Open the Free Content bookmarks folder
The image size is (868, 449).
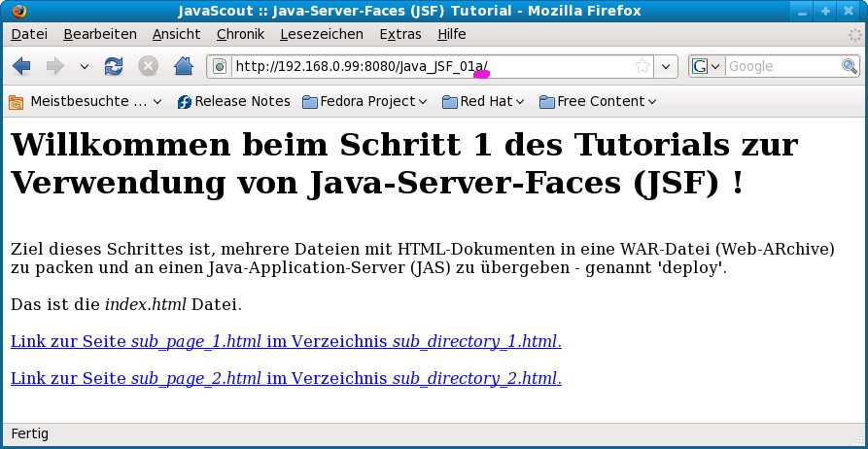598,101
